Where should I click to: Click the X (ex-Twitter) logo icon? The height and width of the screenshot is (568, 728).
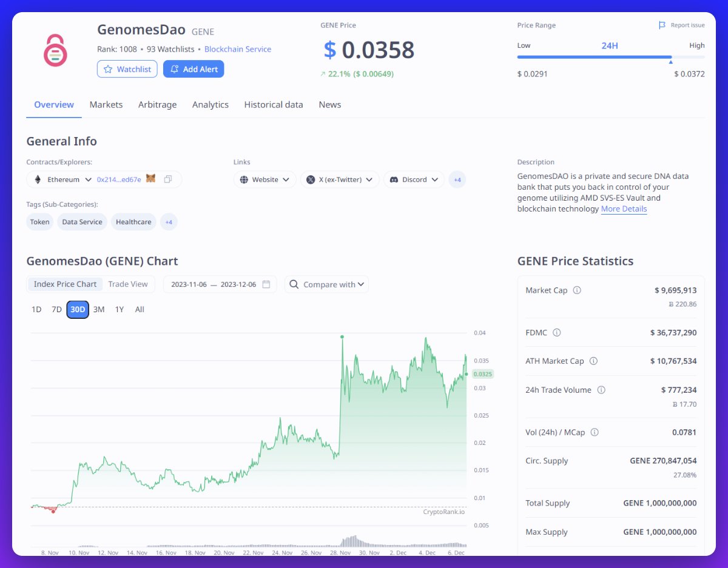pos(311,179)
